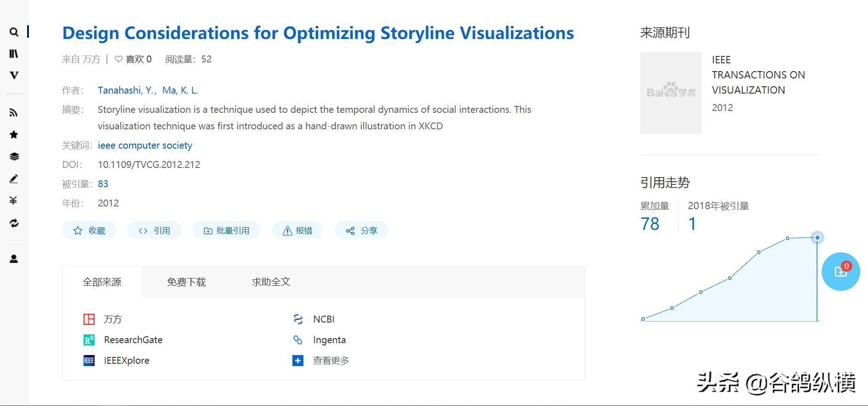
Task: Select the pencil edit icon in sidebar
Action: 14,178
